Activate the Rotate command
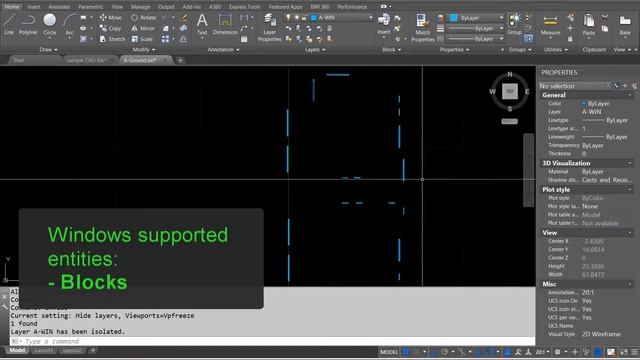640x360 pixels. (144, 18)
